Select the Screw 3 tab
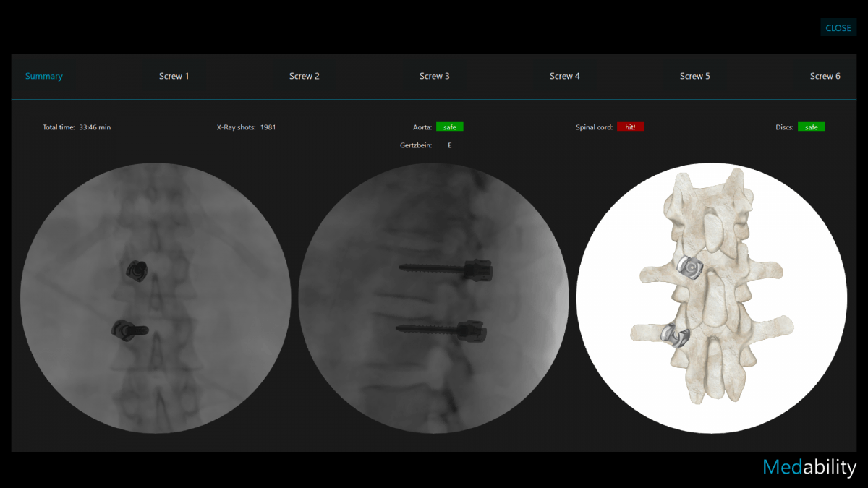 [x=435, y=76]
